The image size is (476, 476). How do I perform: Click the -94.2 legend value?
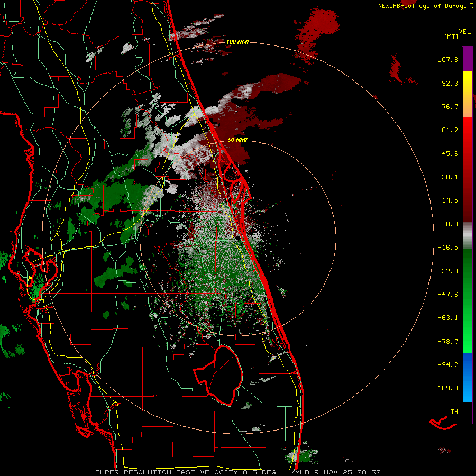(x=448, y=364)
